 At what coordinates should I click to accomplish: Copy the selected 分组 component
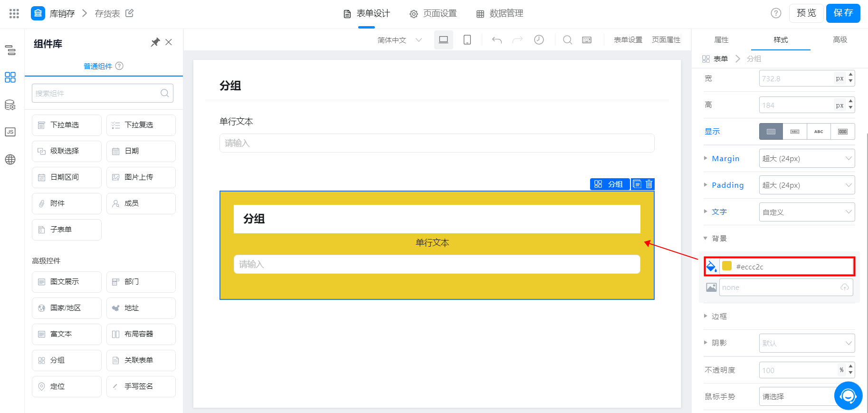pyautogui.click(x=637, y=184)
